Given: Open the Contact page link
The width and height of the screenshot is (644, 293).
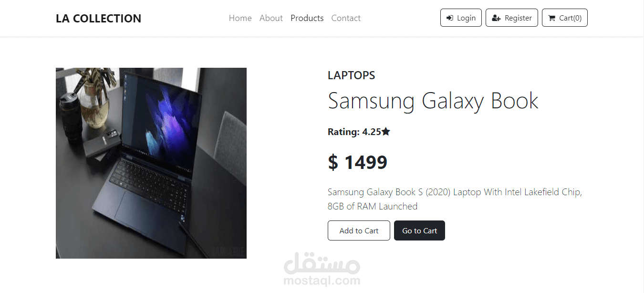Looking at the screenshot, I should 346,18.
